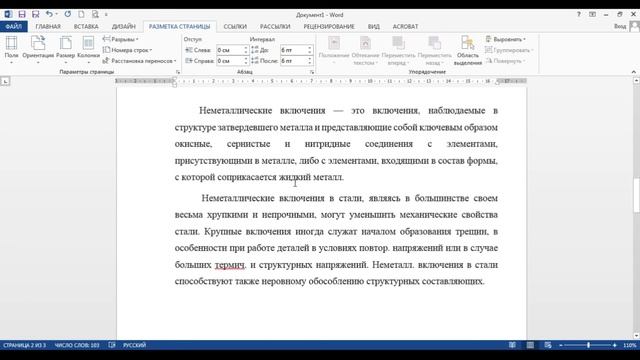Click the РУССКИЙ language indicator
Image resolution: width=640 pixels, height=360 pixels.
[x=134, y=345]
